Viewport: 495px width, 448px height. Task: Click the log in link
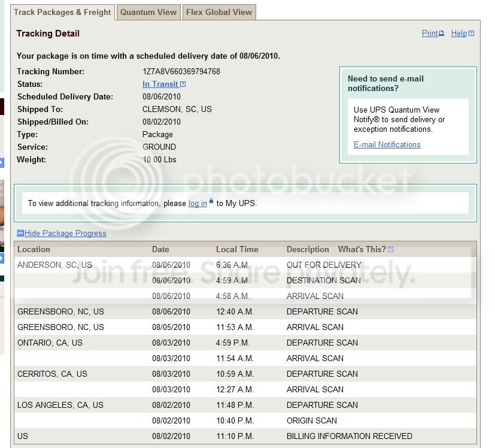tap(198, 203)
